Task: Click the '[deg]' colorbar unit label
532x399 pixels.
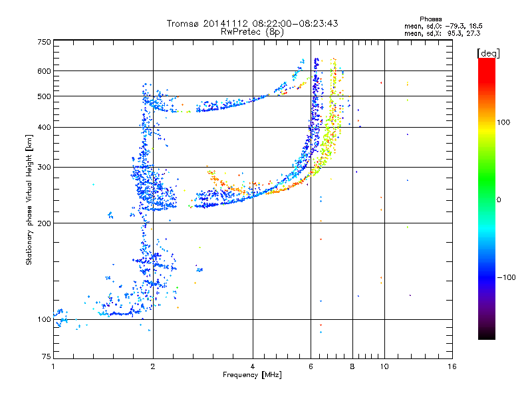Action: [488, 53]
